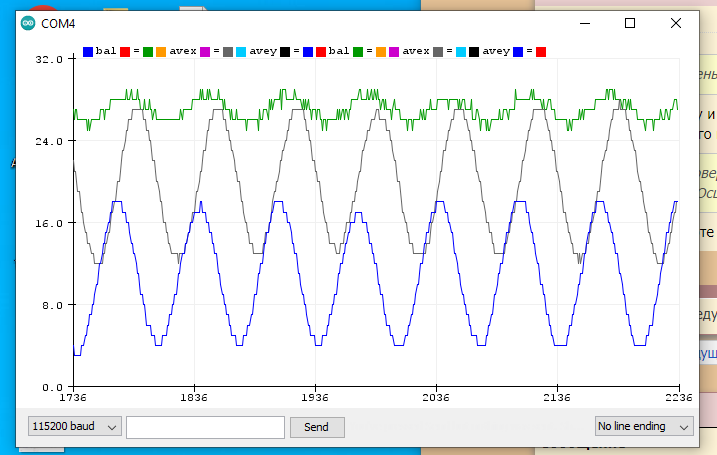This screenshot has width=717, height=455.
Task: Click gray swatch right of second avex label
Action: click(438, 52)
